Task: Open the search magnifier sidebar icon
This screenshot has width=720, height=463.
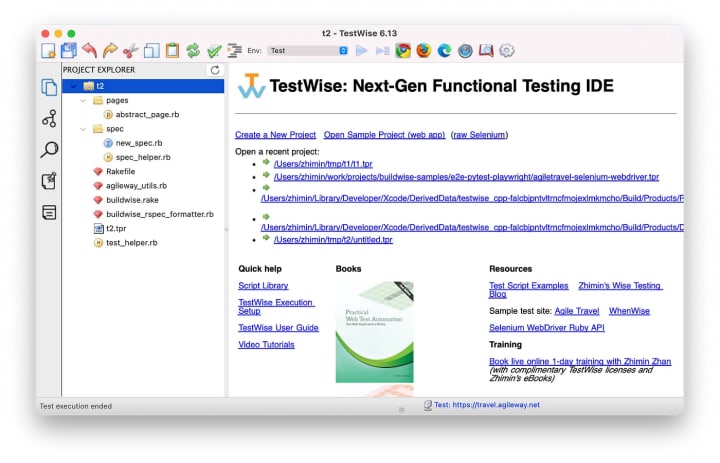Action: point(49,150)
